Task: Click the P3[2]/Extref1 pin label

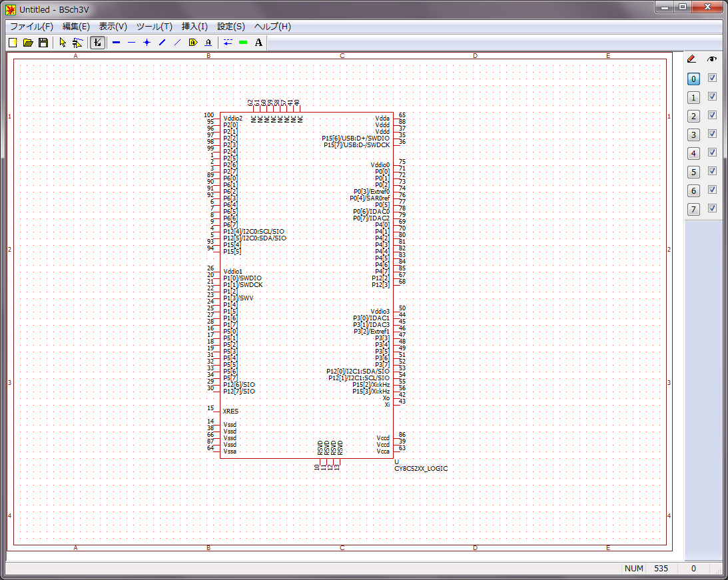Action: [372, 332]
